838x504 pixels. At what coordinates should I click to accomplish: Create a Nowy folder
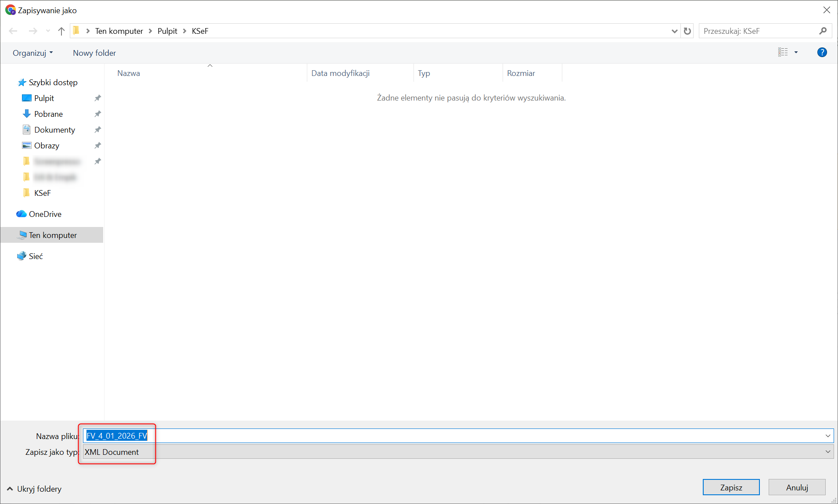point(94,53)
